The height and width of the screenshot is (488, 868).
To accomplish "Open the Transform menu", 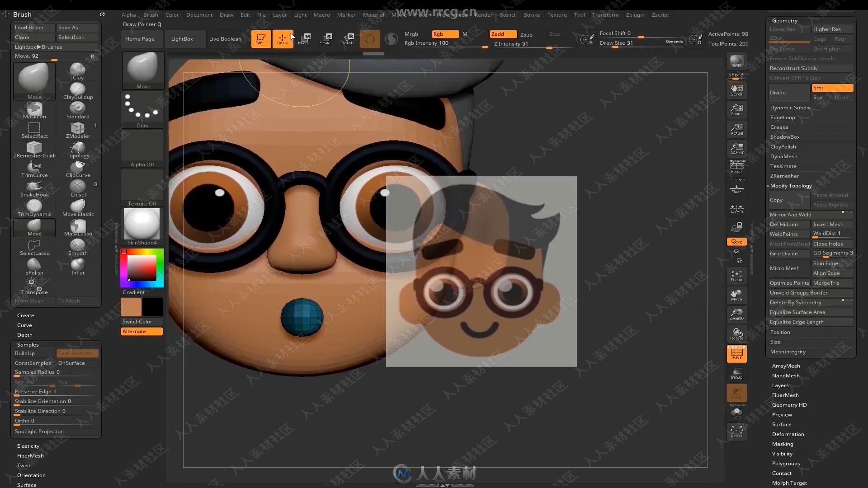I will coord(605,15).
